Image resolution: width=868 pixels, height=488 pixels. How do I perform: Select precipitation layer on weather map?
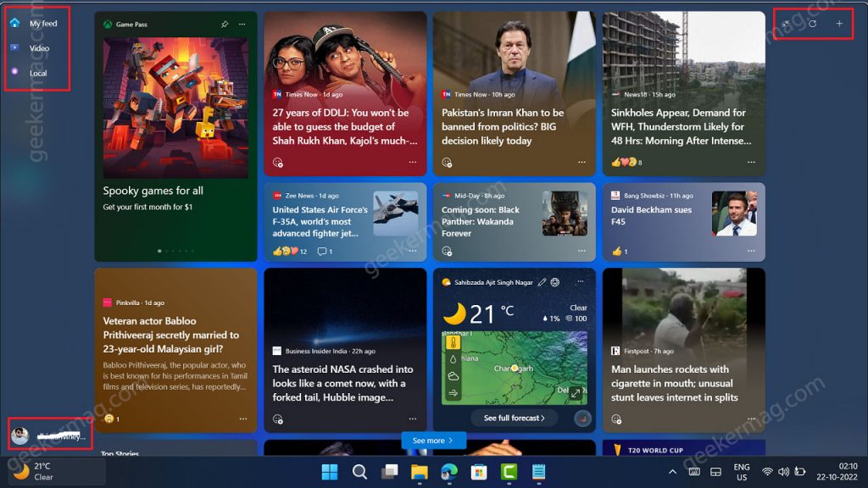pyautogui.click(x=453, y=359)
